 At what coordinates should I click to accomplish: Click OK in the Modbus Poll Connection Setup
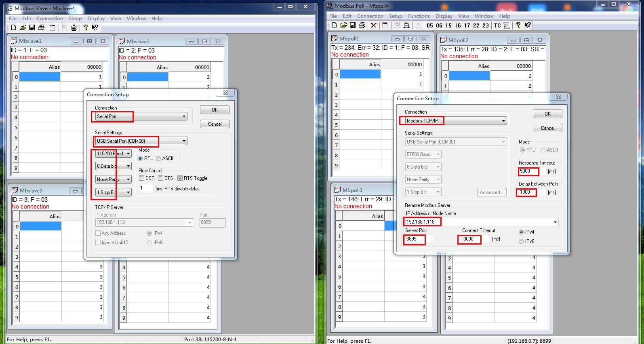click(x=547, y=114)
